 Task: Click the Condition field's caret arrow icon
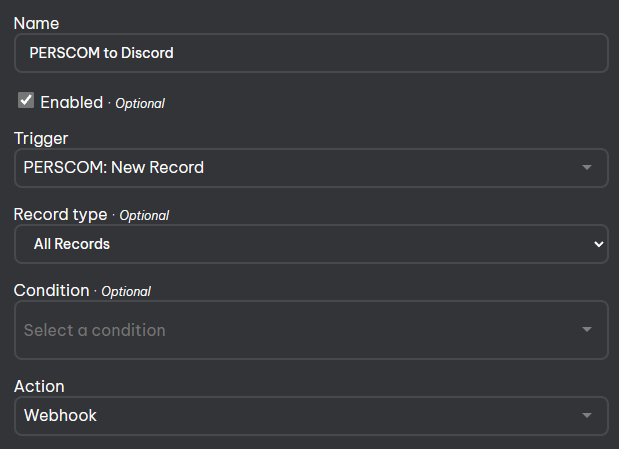pyautogui.click(x=587, y=330)
